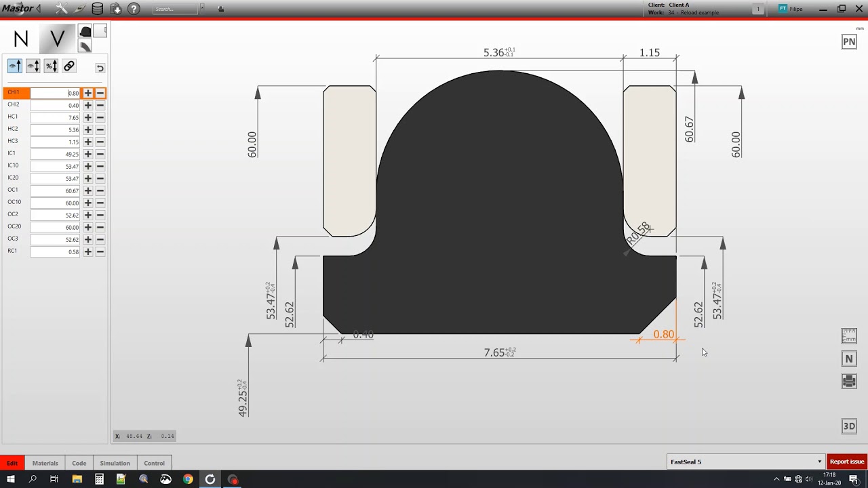Click the Report Issue button
Viewport: 868px width, 488px height.
(x=847, y=462)
